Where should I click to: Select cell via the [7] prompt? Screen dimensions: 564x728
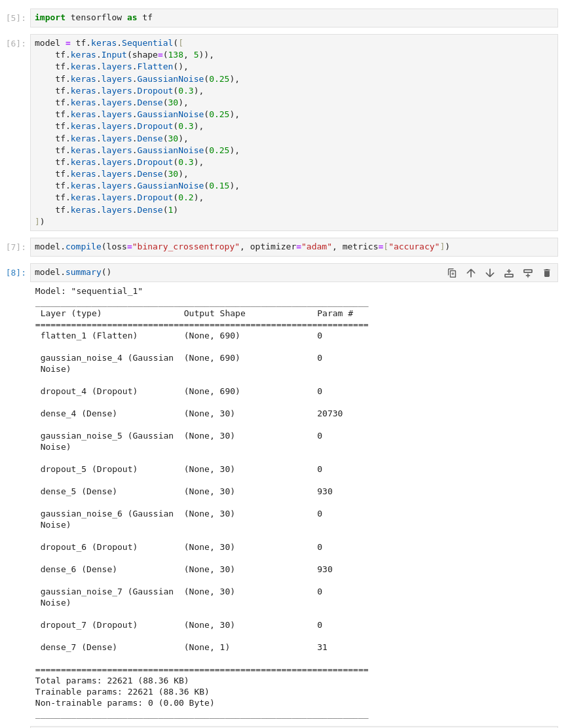[x=16, y=247]
